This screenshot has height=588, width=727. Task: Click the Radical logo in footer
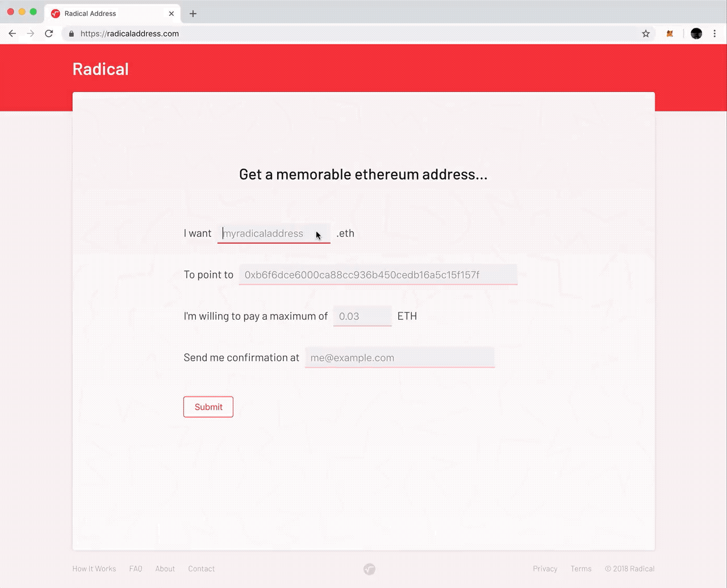click(x=369, y=569)
